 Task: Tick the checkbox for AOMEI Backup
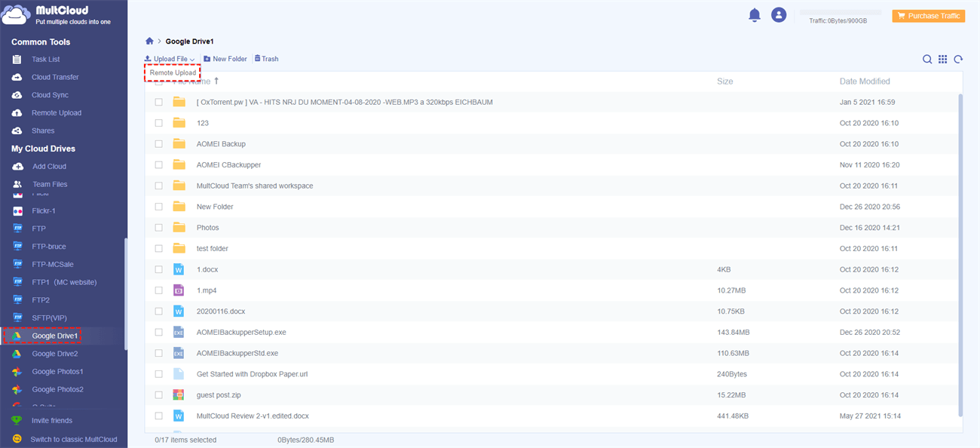click(x=158, y=143)
